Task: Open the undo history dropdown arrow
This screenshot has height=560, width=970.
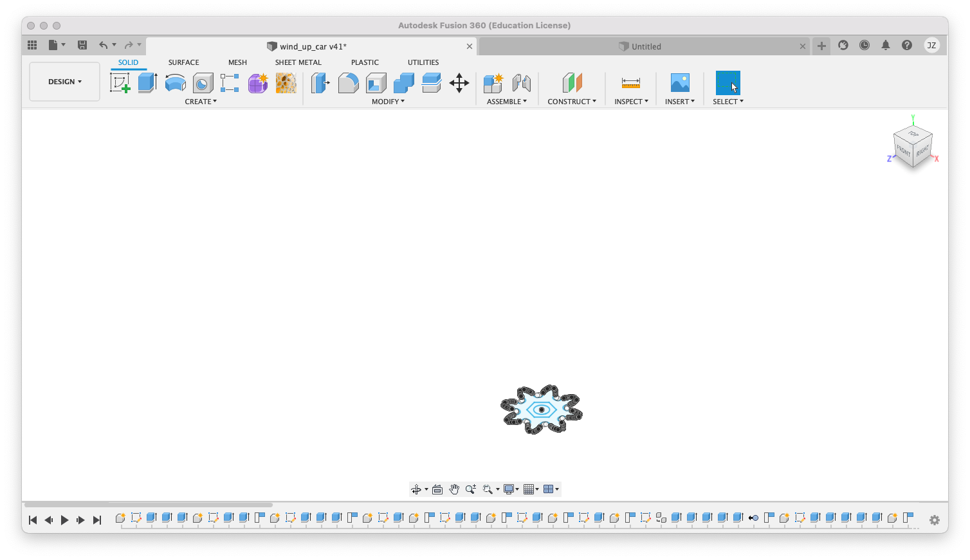Action: (114, 45)
